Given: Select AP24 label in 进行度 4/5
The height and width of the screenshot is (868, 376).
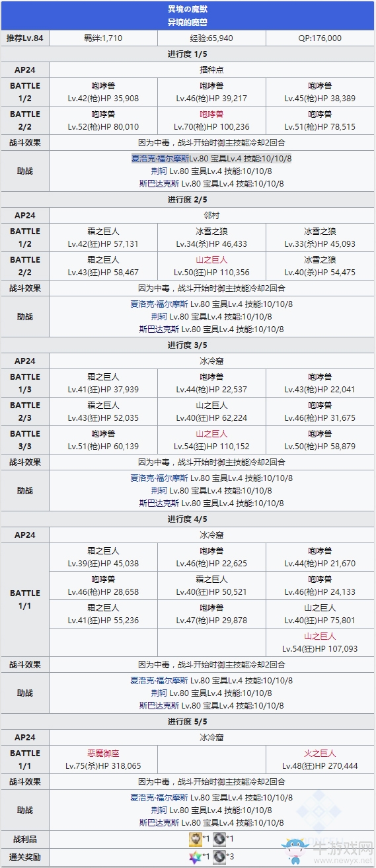Looking at the screenshot, I should pos(25,535).
